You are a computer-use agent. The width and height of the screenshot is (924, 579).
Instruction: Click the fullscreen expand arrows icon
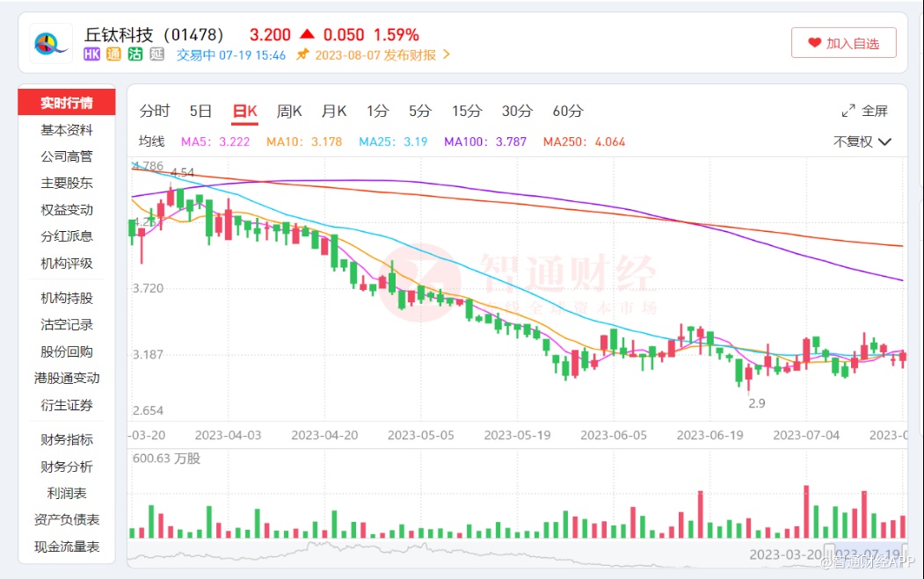pos(848,111)
